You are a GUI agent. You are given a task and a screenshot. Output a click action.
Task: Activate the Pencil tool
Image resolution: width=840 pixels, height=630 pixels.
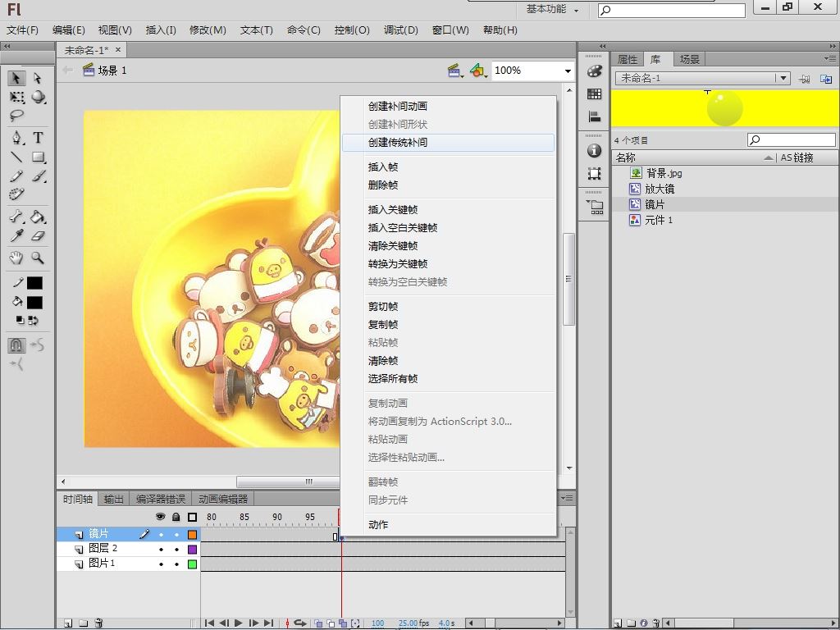point(16,176)
